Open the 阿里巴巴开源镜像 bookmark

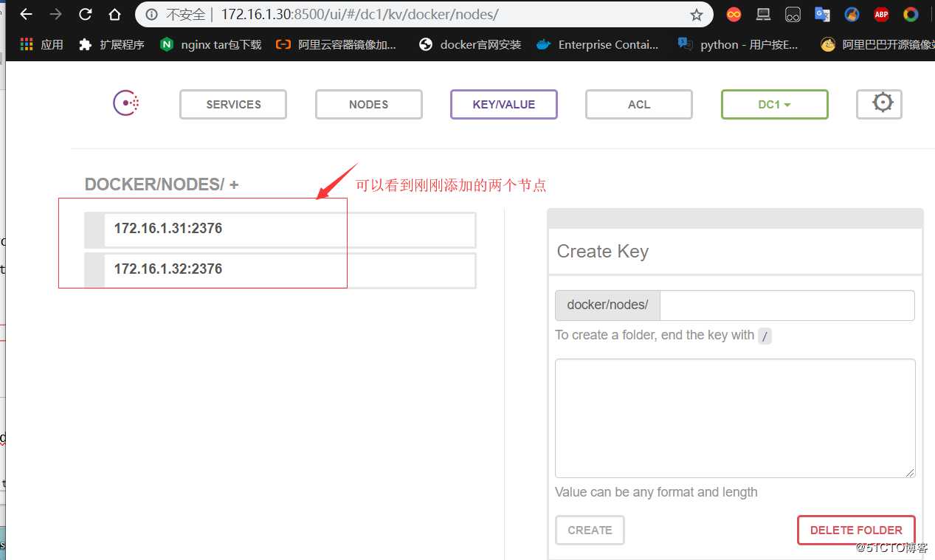coord(877,44)
